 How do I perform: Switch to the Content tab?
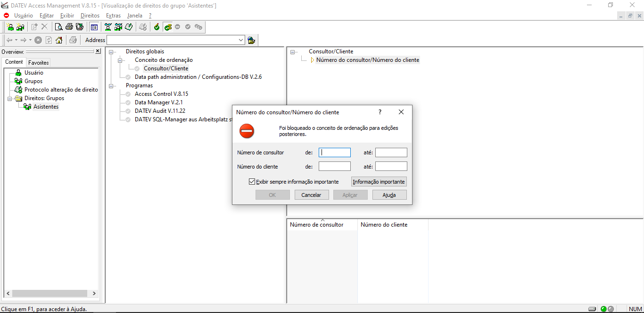tap(14, 62)
